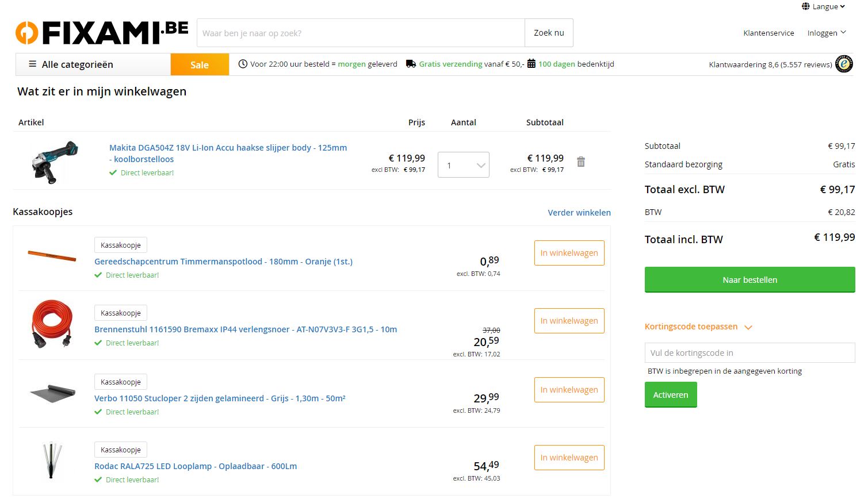This screenshot has width=868, height=499.
Task: Click the Fixami.be logo
Action: tap(102, 33)
